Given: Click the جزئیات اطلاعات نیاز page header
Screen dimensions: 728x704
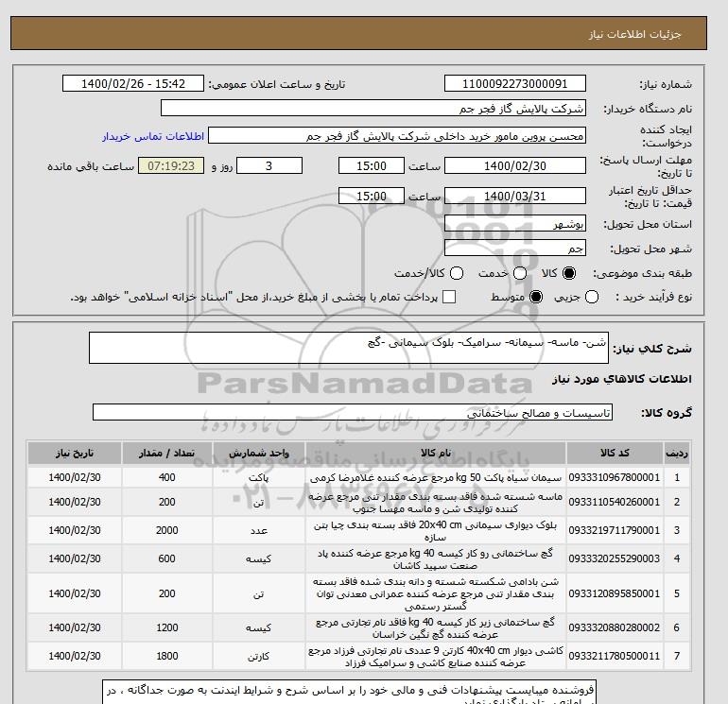Looking at the screenshot, I should coord(634,34).
